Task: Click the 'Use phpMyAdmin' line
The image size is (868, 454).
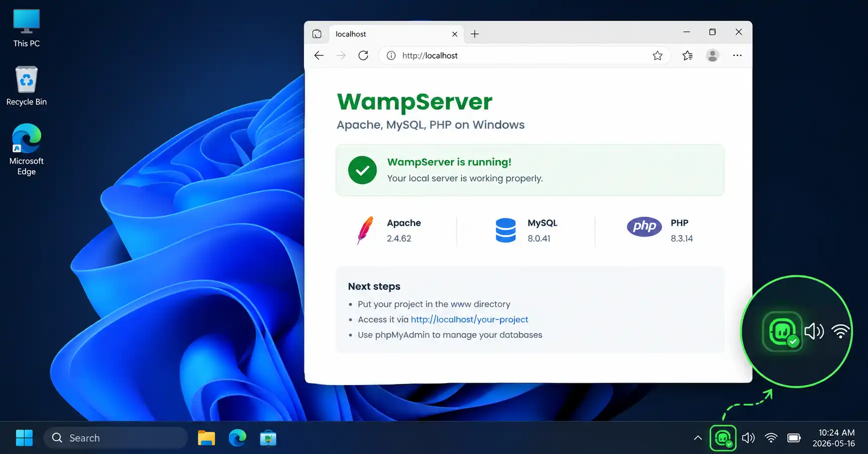Action: (x=450, y=335)
